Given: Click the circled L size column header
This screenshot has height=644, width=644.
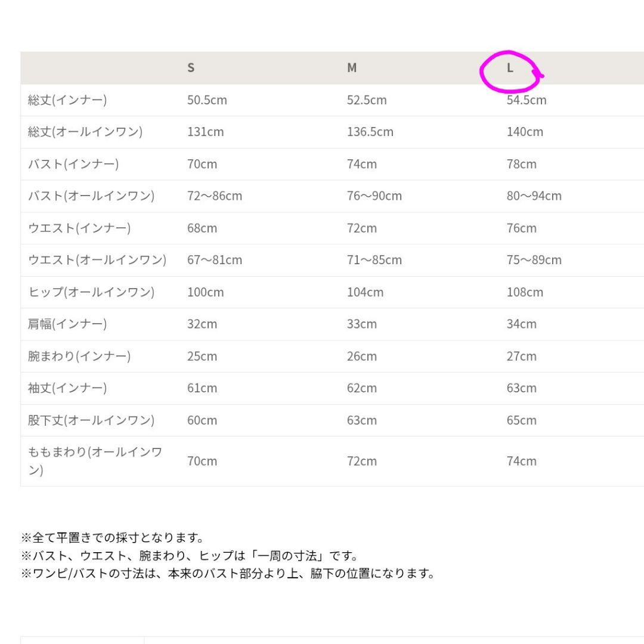Looking at the screenshot, I should 510,68.
